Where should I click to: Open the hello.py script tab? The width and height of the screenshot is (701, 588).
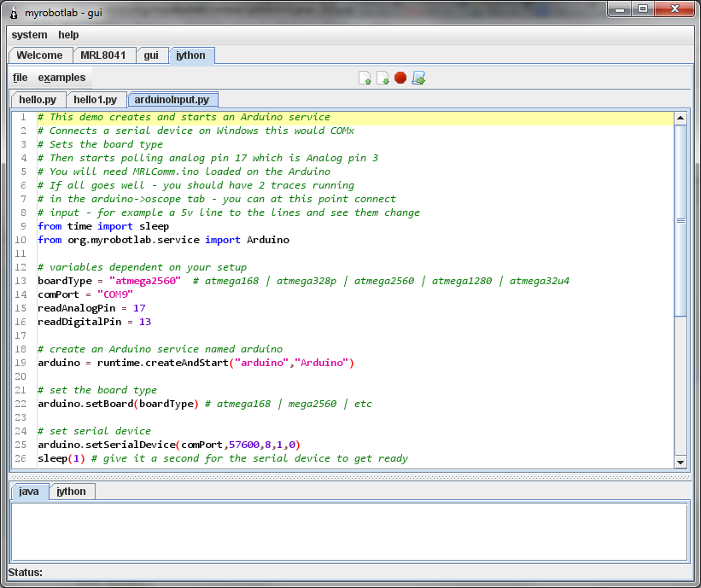point(38,100)
